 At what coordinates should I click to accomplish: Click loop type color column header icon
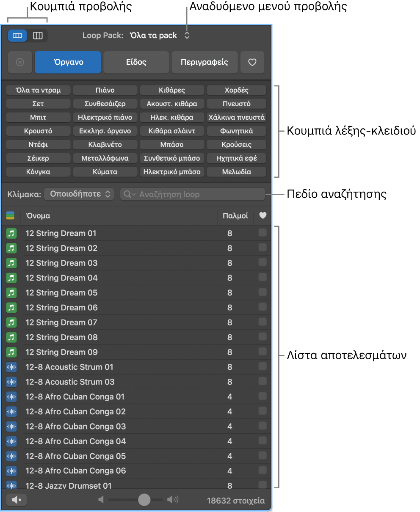[11, 216]
